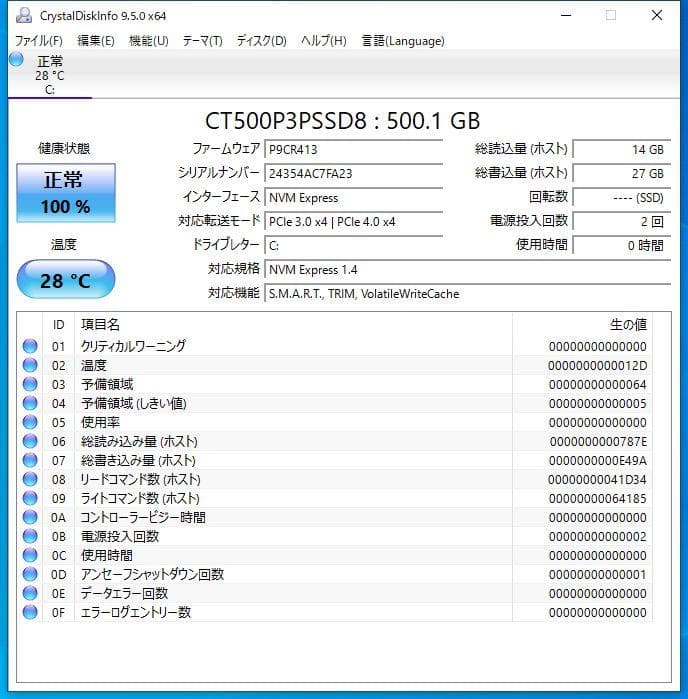Click raw value 0000000064185
This screenshot has height=699, width=688.
tap(597, 498)
